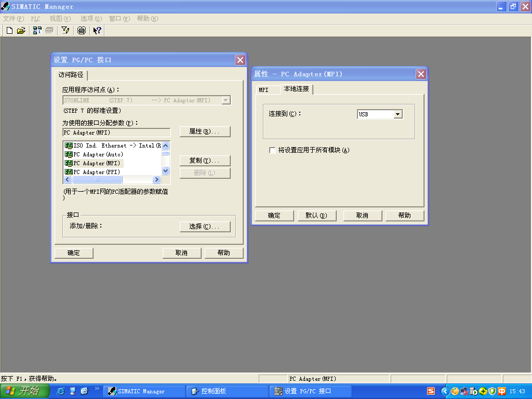Viewport: 532px width, 399px height.
Task: Click the context Help arrow-question icon
Action: 97,31
